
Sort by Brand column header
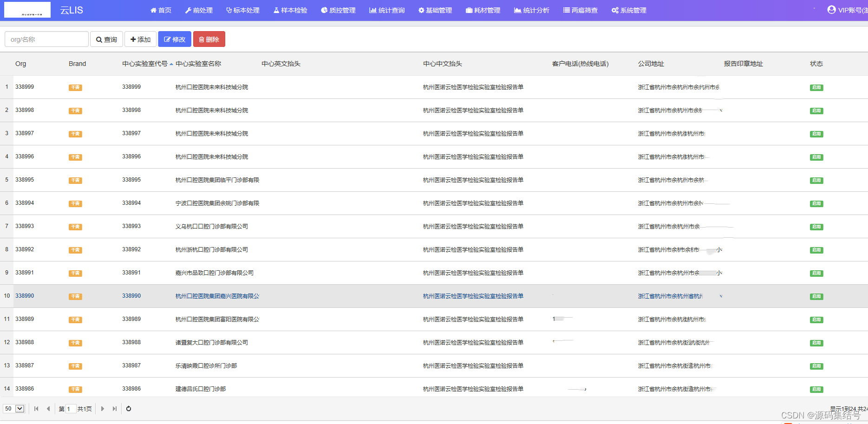(x=77, y=64)
